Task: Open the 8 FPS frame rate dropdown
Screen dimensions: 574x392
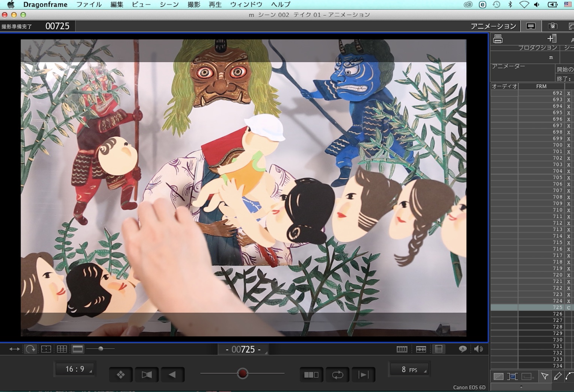Action: pyautogui.click(x=409, y=369)
